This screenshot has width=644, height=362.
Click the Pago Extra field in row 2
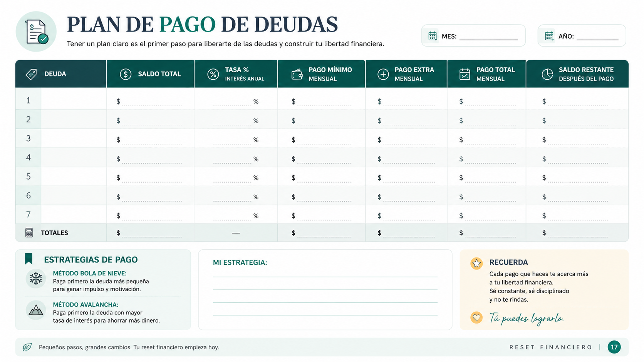pyautogui.click(x=406, y=121)
